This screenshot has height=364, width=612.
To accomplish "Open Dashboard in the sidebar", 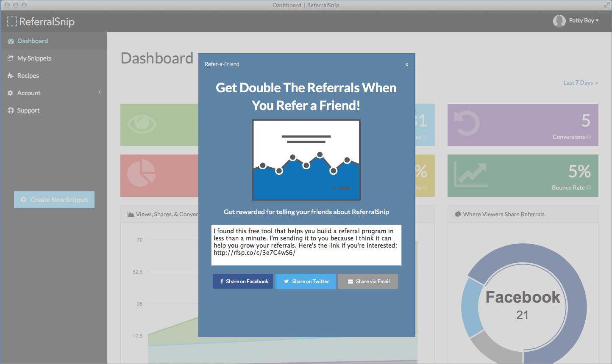I will pyautogui.click(x=53, y=41).
